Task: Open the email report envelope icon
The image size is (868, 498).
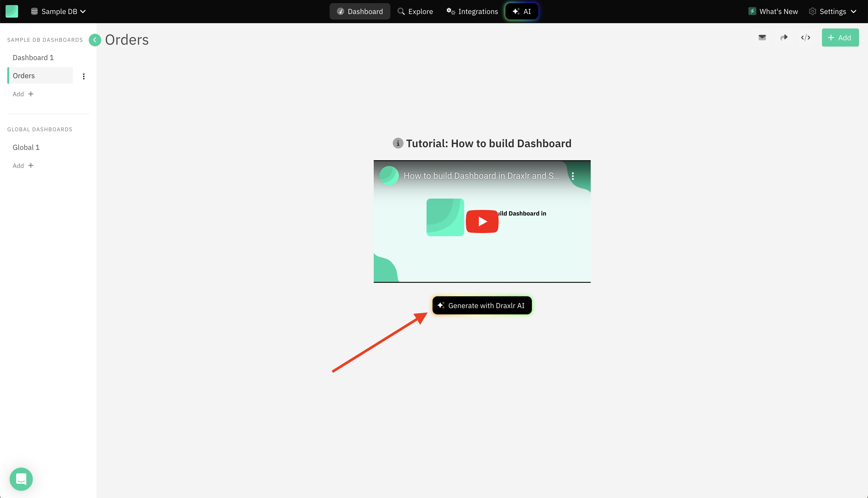Action: (762, 38)
